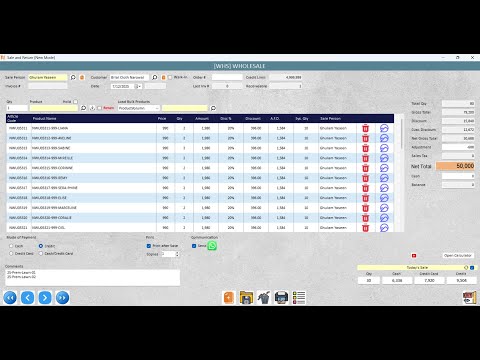Click the orange icon next to Customer search

point(163,77)
